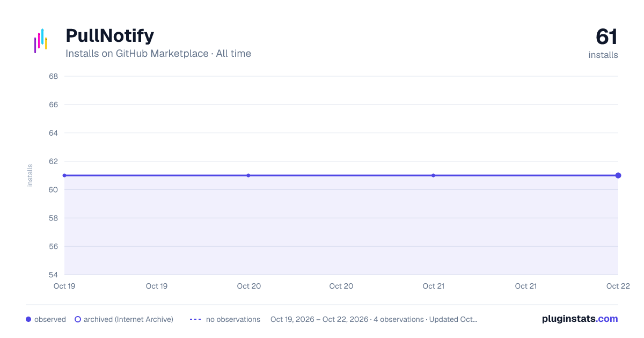This screenshot has width=644, height=338.
Task: Click the 62 y-axis label
Action: pos(53,161)
